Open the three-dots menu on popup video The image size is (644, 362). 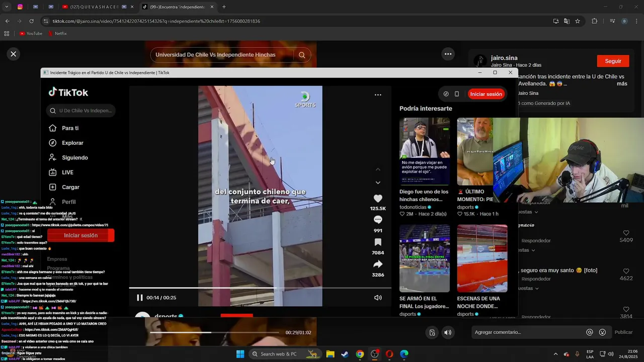tap(378, 95)
